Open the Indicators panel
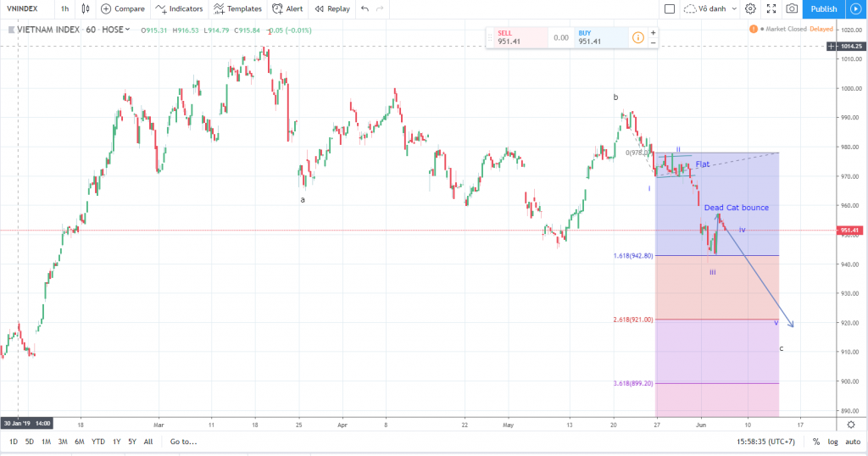 [x=179, y=8]
